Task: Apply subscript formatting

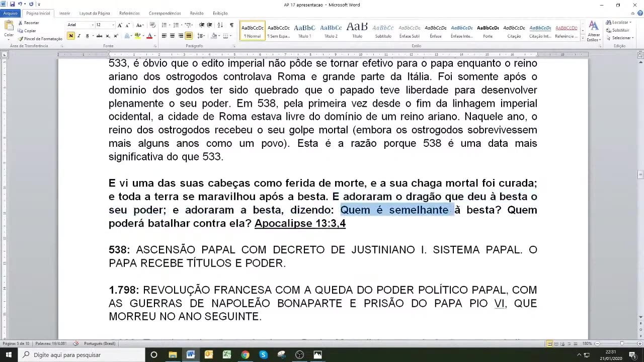Action: [x=109, y=36]
